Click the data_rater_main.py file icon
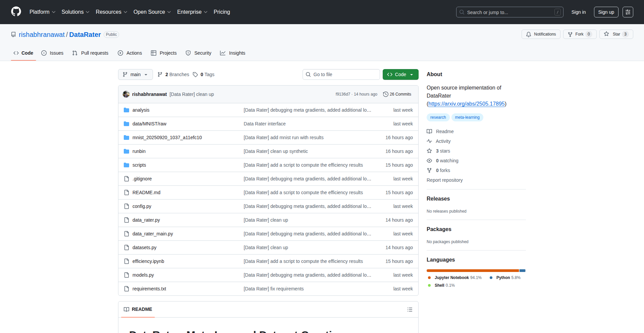 coord(126,234)
